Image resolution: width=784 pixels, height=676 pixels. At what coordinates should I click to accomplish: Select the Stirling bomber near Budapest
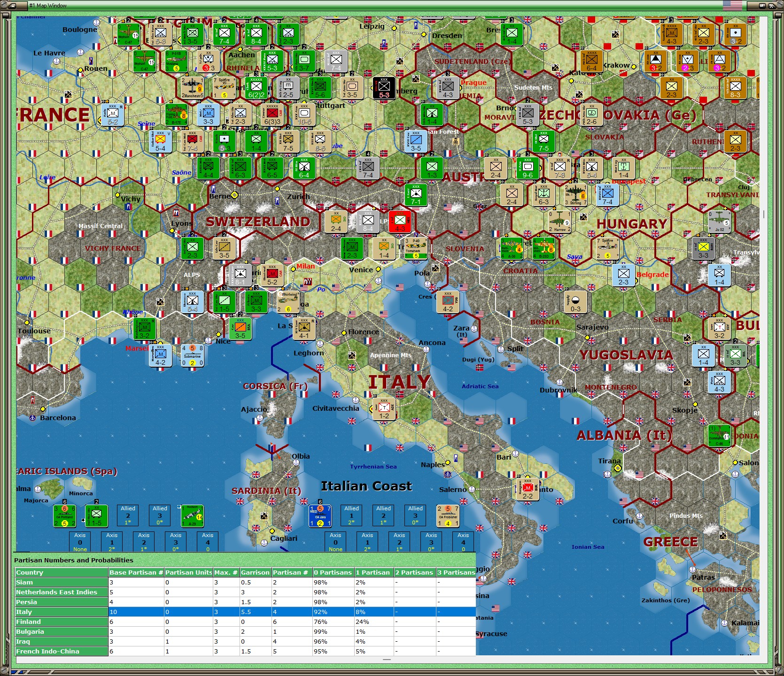pos(575,195)
